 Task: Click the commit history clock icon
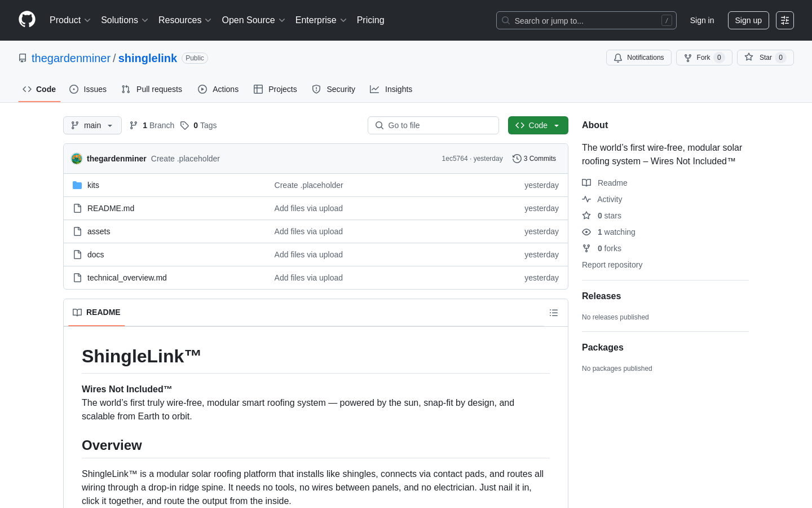pos(517,159)
